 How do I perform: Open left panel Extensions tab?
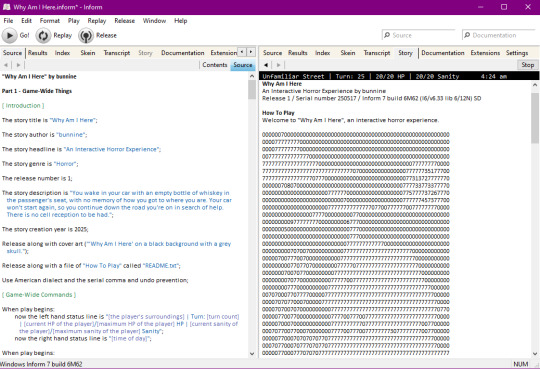(x=224, y=53)
